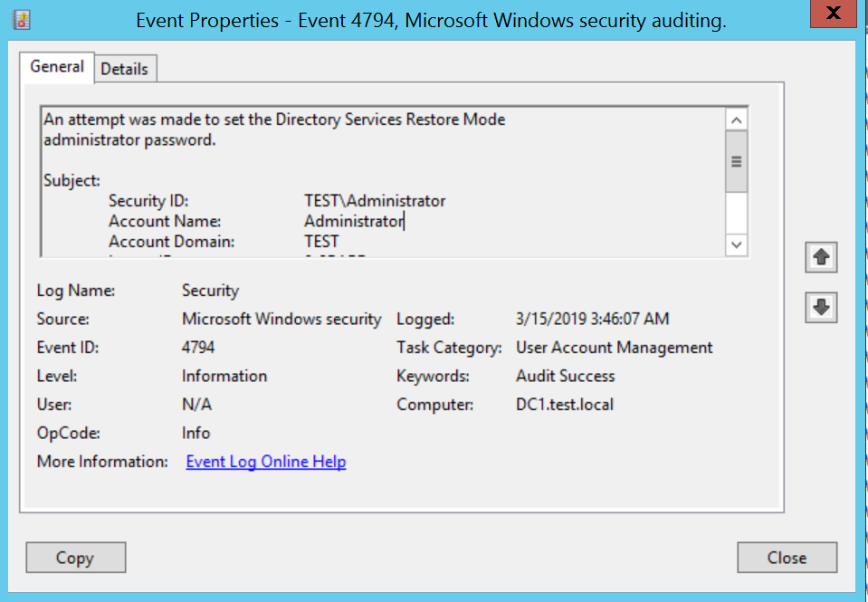Click the Computer value DC1.test.local
Screen dimensions: 868x602
(x=565, y=404)
